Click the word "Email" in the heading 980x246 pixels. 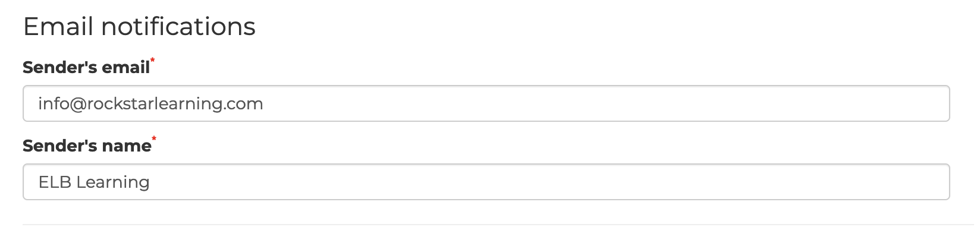(58, 27)
